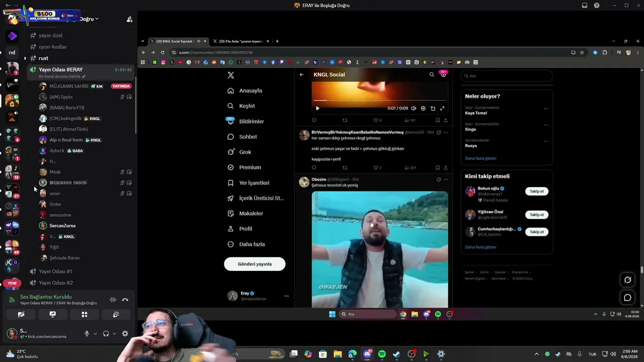The width and height of the screenshot is (644, 362).
Task: Bookmark the kanox28 post
Action: 438,167
